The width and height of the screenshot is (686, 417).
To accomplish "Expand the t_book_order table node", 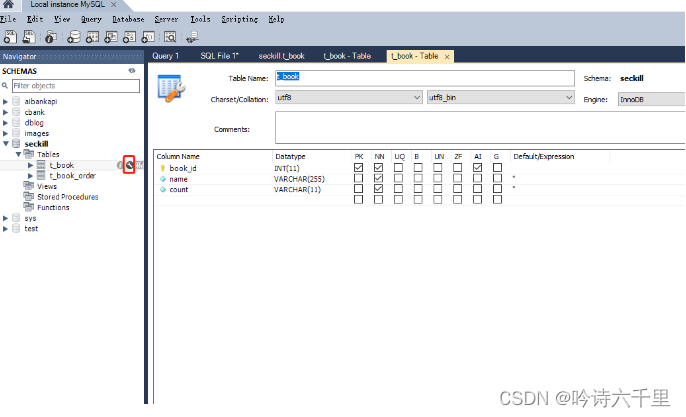I will 30,176.
